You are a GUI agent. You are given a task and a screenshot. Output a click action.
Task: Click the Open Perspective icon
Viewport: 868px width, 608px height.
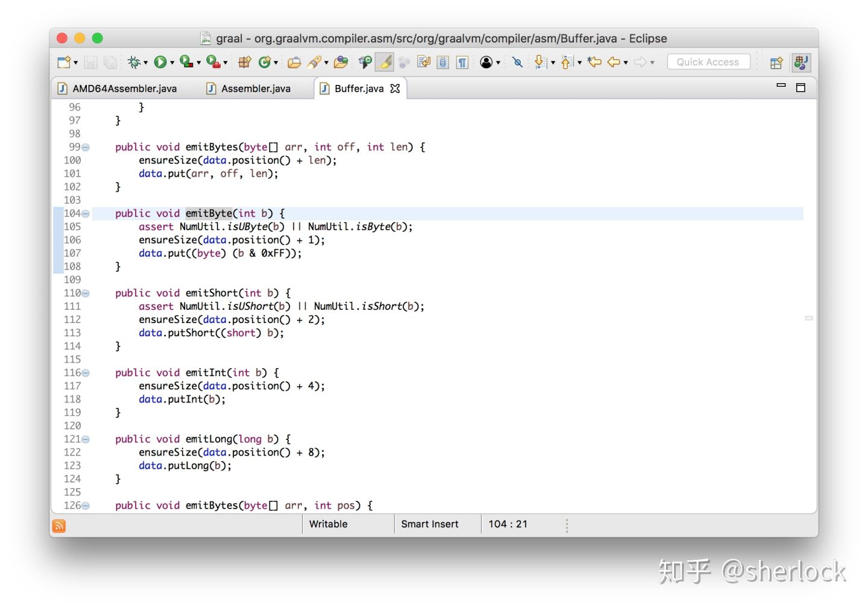tap(776, 63)
